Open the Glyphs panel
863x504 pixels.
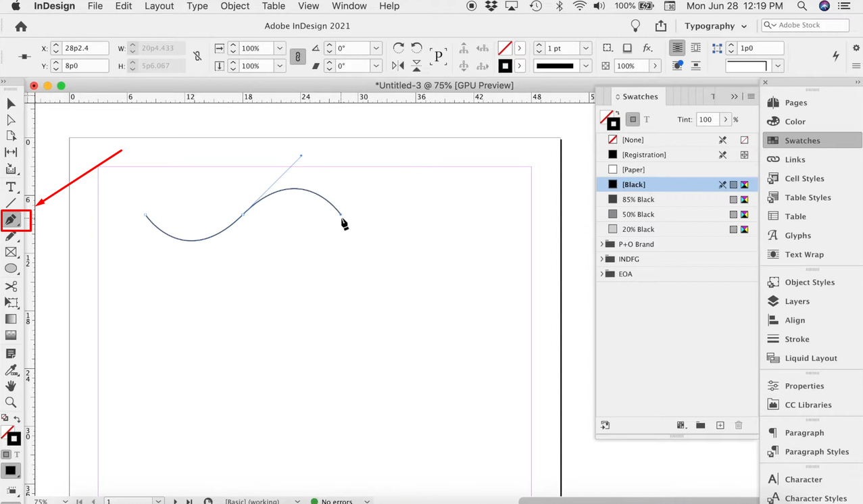coord(798,235)
